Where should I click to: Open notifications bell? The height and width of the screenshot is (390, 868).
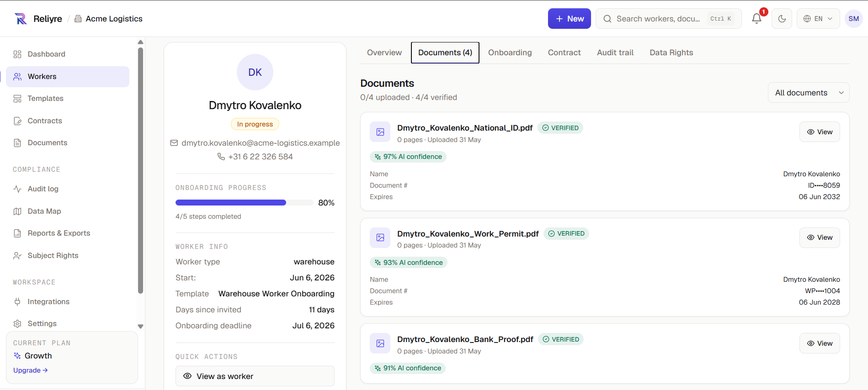click(x=756, y=19)
